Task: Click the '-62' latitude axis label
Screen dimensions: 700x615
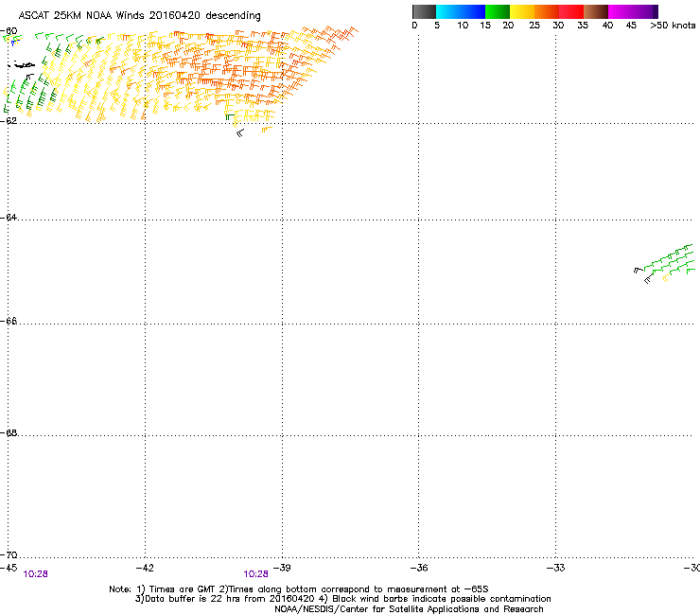Action: tap(9, 120)
